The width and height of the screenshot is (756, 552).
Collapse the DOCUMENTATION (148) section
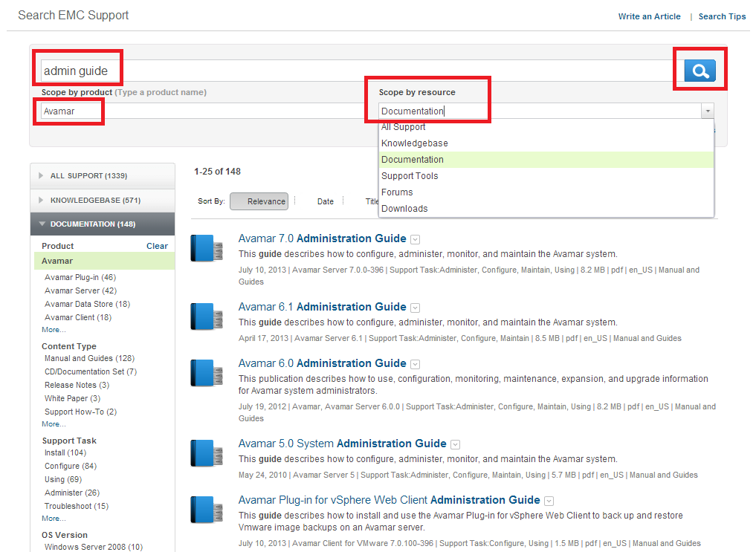click(x=103, y=224)
